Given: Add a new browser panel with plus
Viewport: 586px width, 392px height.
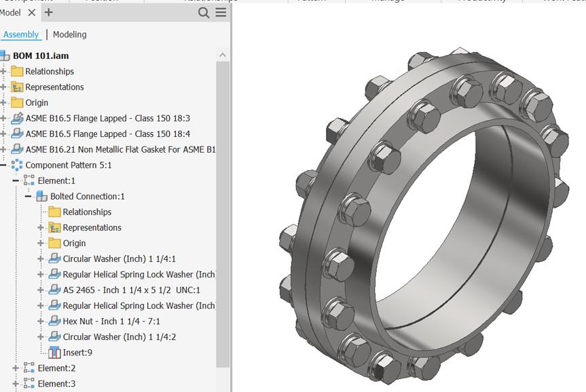Looking at the screenshot, I should (x=49, y=12).
